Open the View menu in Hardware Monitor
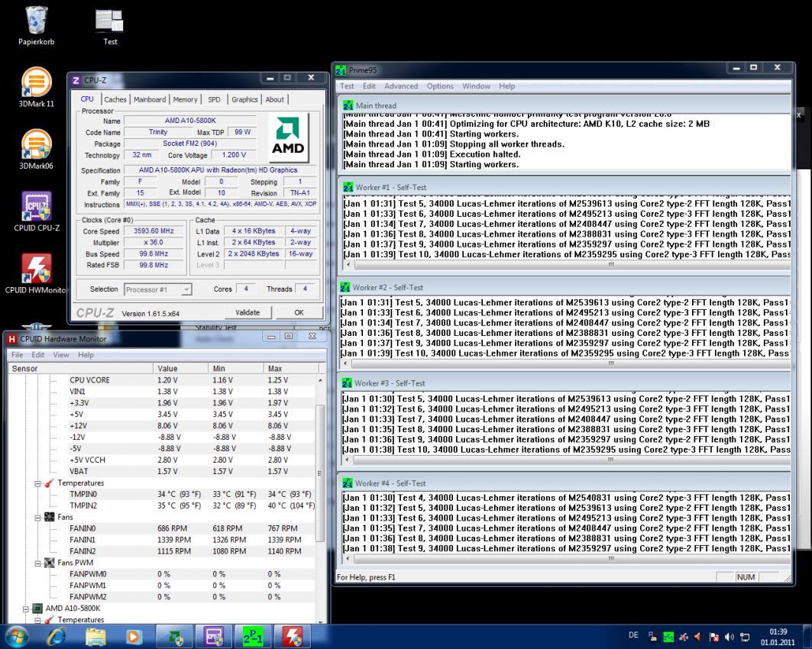Viewport: 812px width, 649px height. pos(60,354)
